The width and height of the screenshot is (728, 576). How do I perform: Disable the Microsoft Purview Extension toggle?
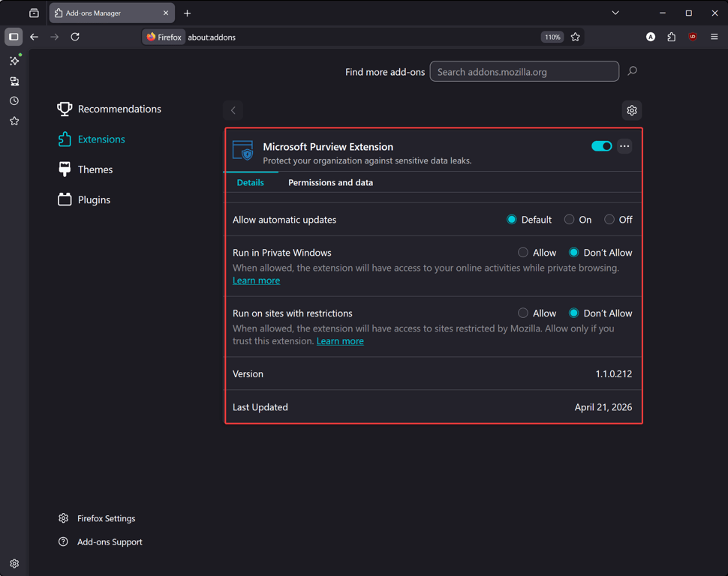coord(602,146)
